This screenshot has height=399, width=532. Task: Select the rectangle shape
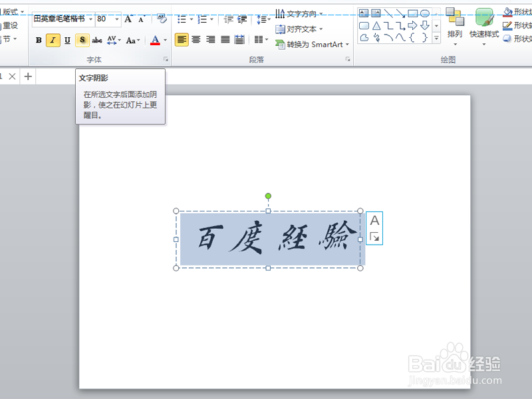tap(412, 13)
